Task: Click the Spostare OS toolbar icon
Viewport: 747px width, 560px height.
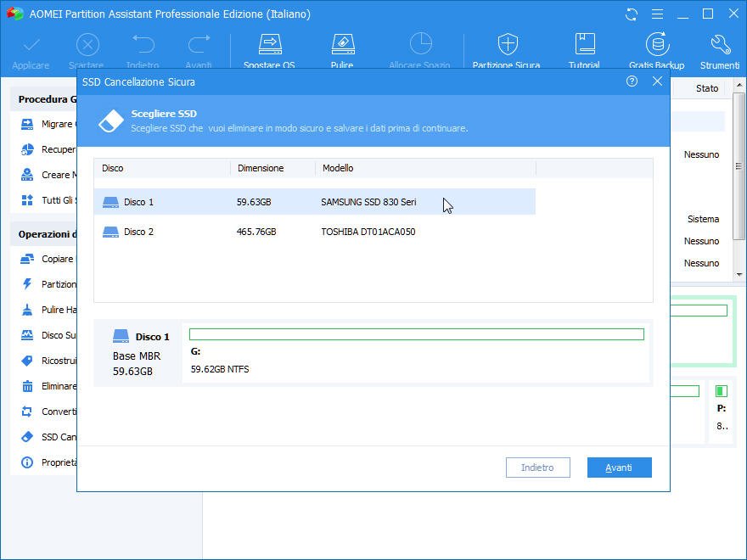Action: [x=269, y=49]
